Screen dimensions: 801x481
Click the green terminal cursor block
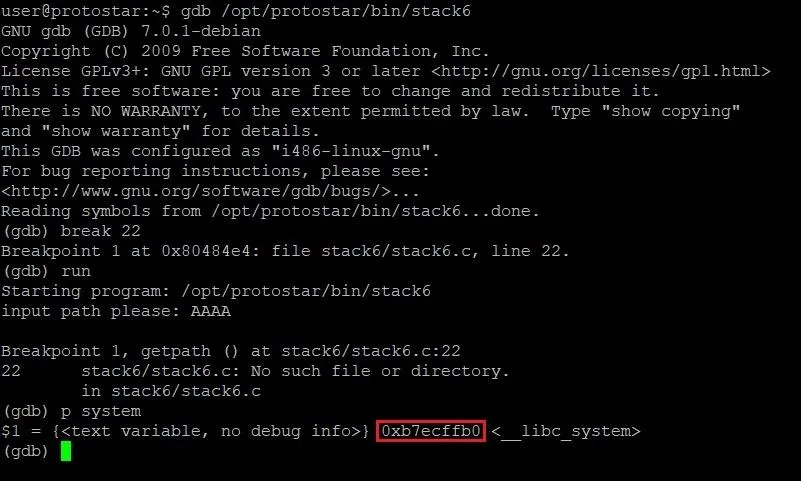tap(66, 451)
